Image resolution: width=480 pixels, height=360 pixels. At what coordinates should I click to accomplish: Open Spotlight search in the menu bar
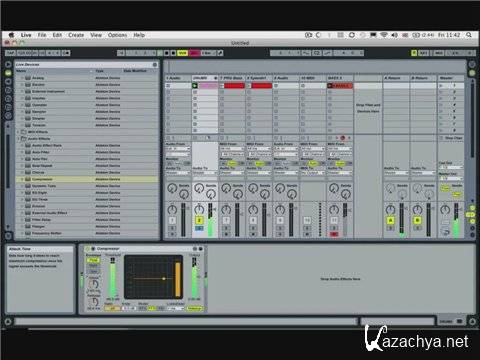pos(469,35)
